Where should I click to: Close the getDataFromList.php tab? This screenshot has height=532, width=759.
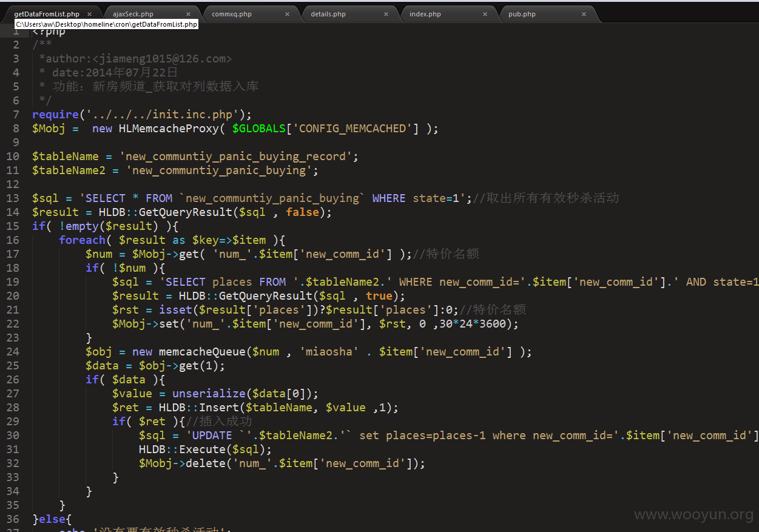(x=90, y=14)
